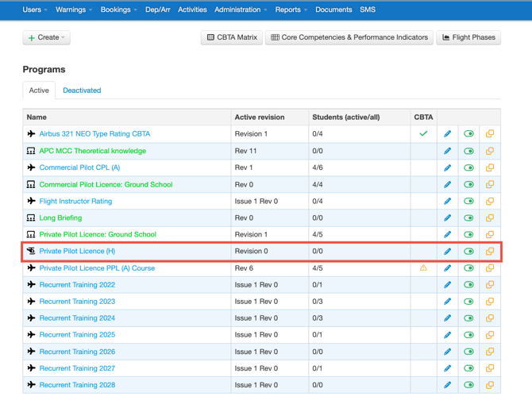Edit the Flight Instructor Rating program
Screen dimensions: 532x404
[x=447, y=201]
